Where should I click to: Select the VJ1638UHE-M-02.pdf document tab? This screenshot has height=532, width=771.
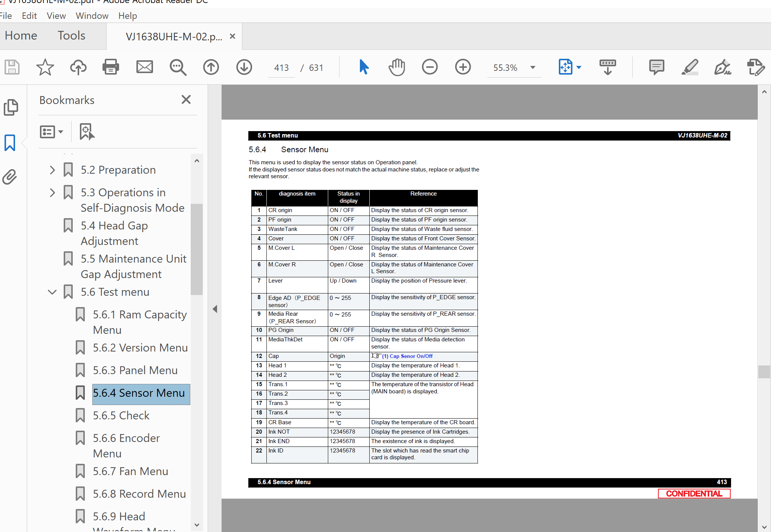174,37
